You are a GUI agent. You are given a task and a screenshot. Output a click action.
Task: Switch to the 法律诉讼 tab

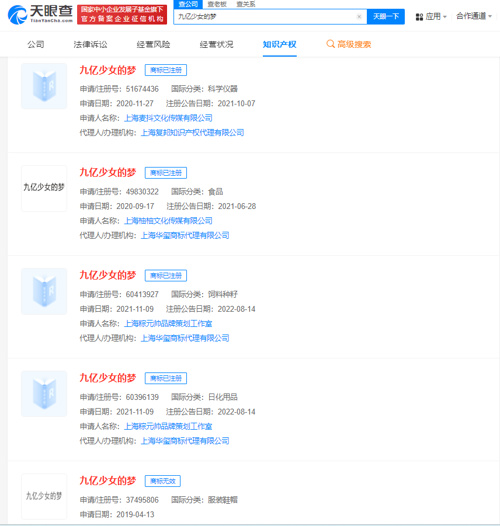90,44
